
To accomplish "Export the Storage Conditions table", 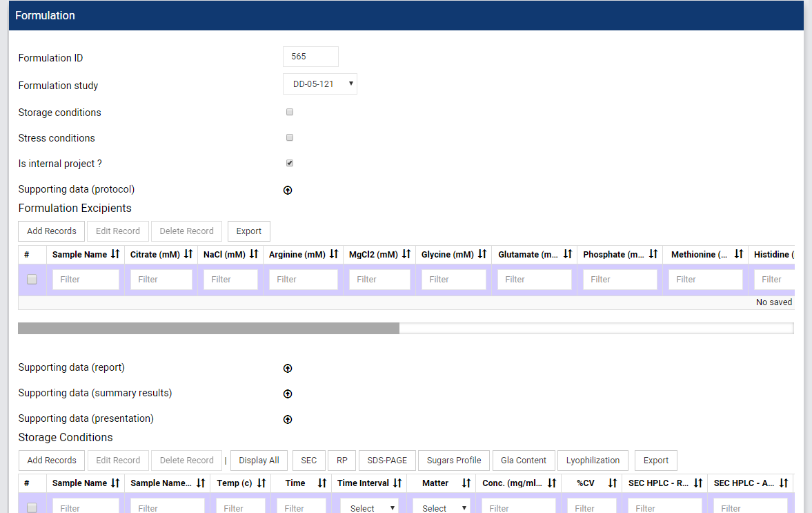I will coord(655,461).
